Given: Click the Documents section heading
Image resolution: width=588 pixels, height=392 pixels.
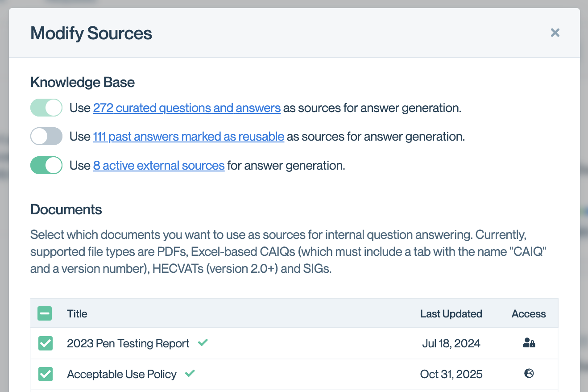Looking at the screenshot, I should 66,209.
